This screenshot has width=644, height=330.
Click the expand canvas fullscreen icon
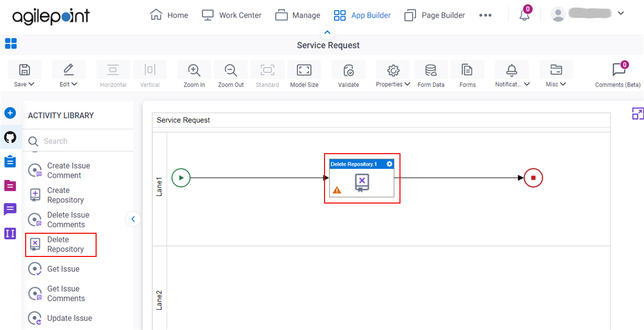638,113
